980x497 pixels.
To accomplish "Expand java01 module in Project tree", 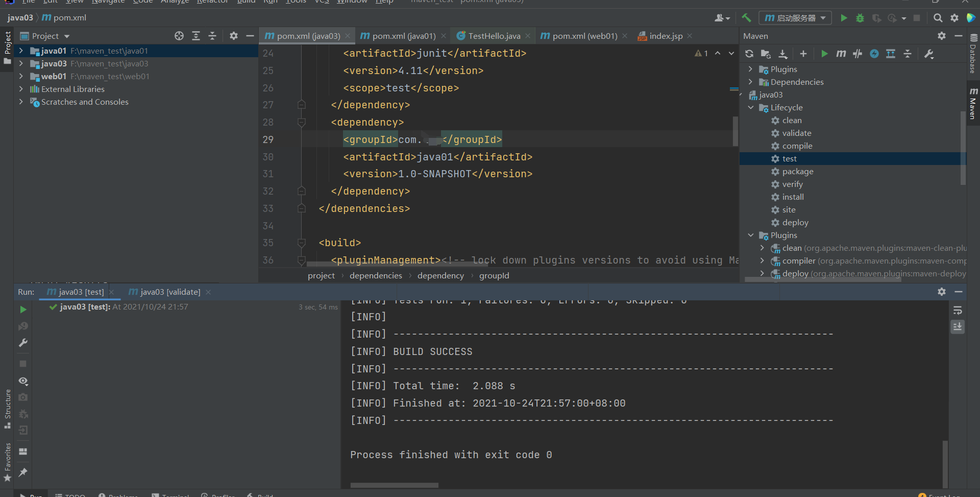I will pos(21,51).
